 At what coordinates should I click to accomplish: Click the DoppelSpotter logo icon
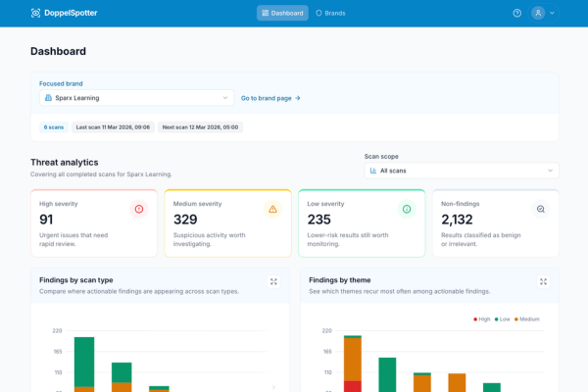click(35, 13)
